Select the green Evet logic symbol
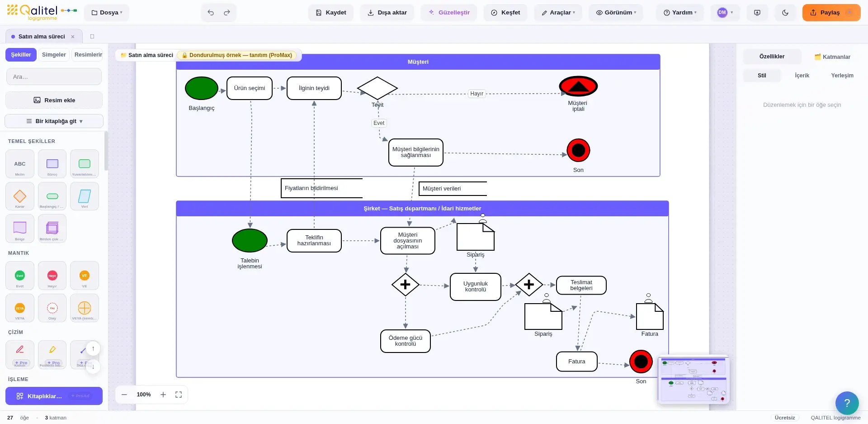 click(20, 276)
